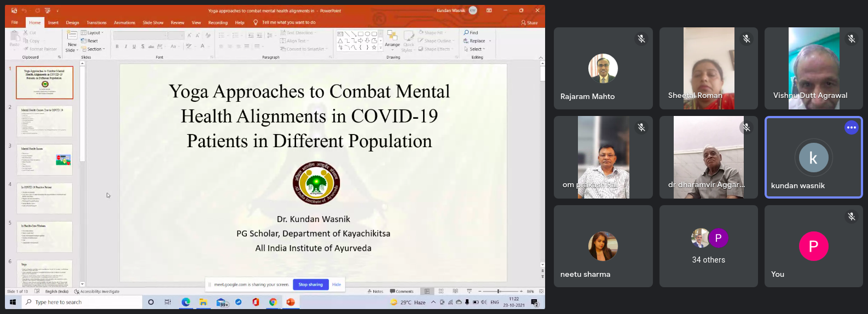Open the Select dropdown in Editing group
Viewport: 868px width, 314px height.
[x=474, y=49]
